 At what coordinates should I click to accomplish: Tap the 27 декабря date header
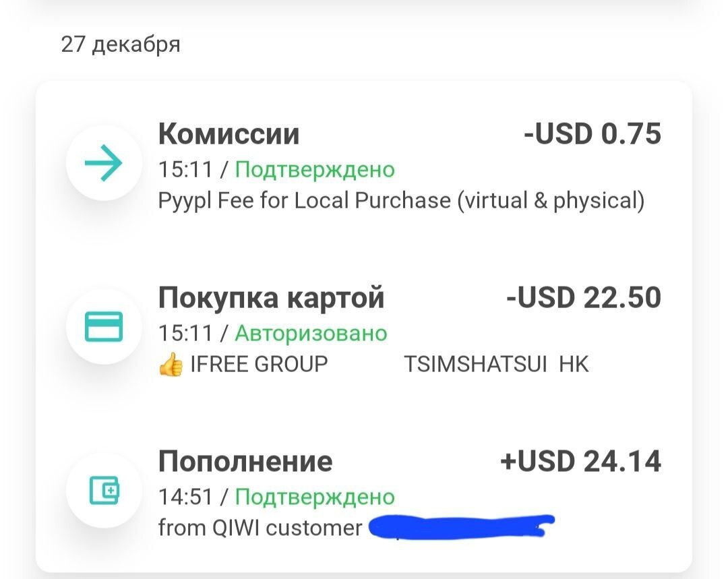click(x=120, y=44)
